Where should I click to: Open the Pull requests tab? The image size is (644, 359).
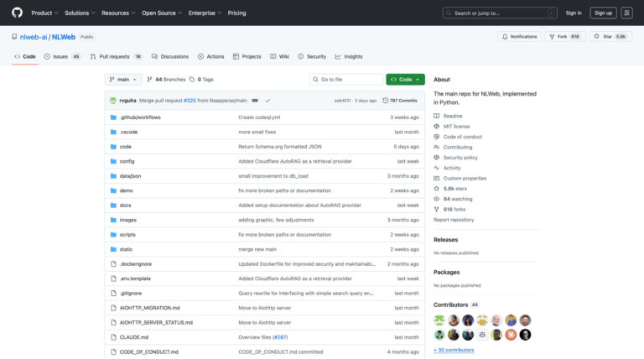116,56
